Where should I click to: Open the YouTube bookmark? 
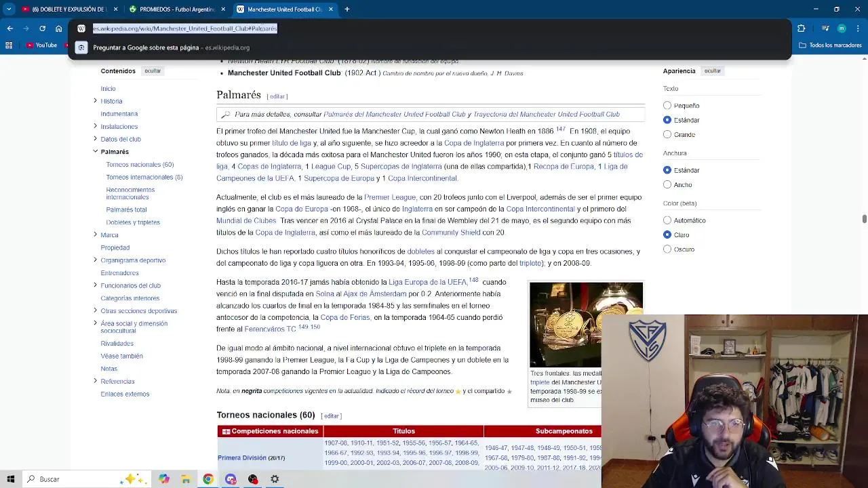[41, 45]
